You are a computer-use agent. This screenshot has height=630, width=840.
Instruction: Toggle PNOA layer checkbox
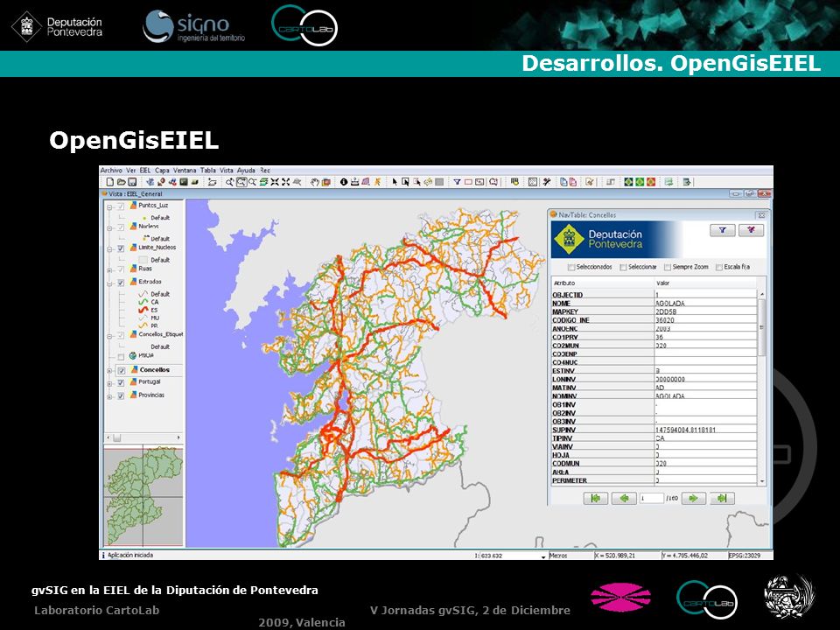click(121, 357)
